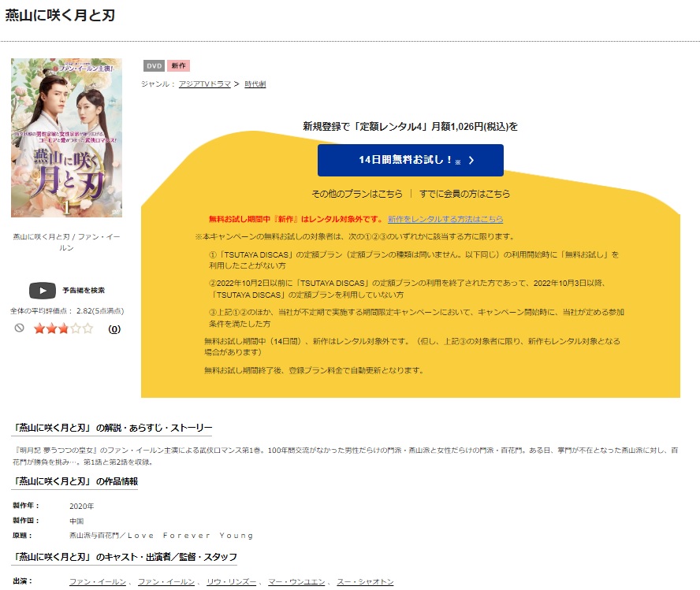Image resolution: width=700 pixels, height=590 pixels.
Task: Click the production country value 中国
Action: click(x=76, y=521)
